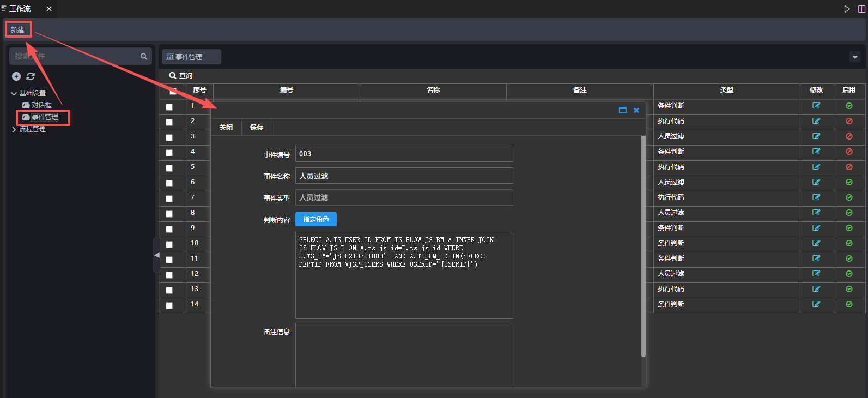Click the refresh icon in sidebar
This screenshot has width=868, height=398.
pos(31,76)
